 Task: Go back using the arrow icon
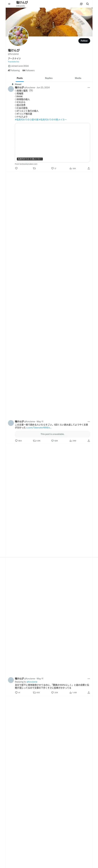tap(9, 4)
